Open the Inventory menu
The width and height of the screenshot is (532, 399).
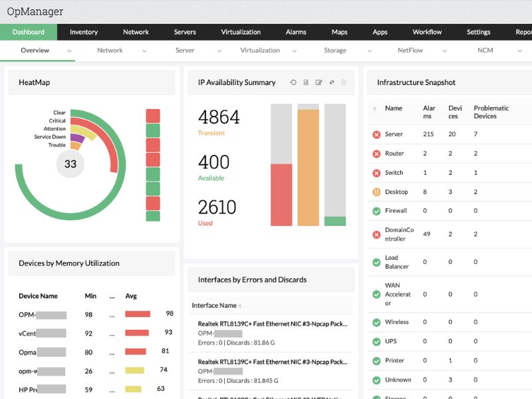click(83, 31)
